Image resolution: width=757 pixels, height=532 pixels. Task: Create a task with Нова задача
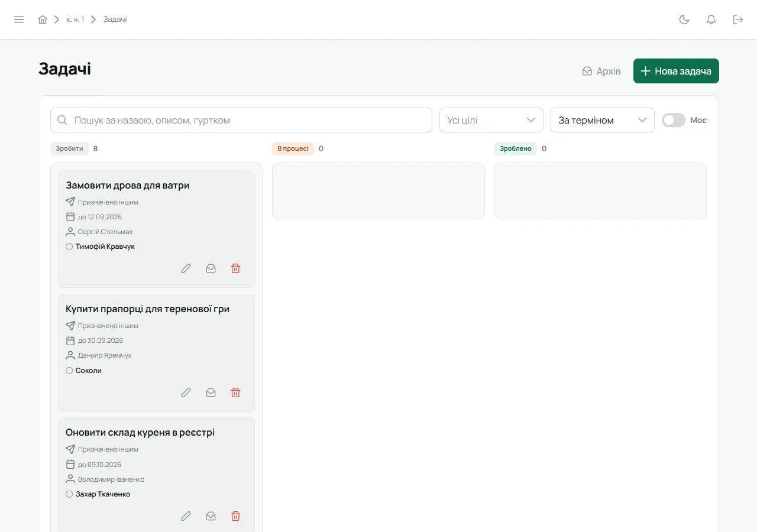[x=676, y=71]
